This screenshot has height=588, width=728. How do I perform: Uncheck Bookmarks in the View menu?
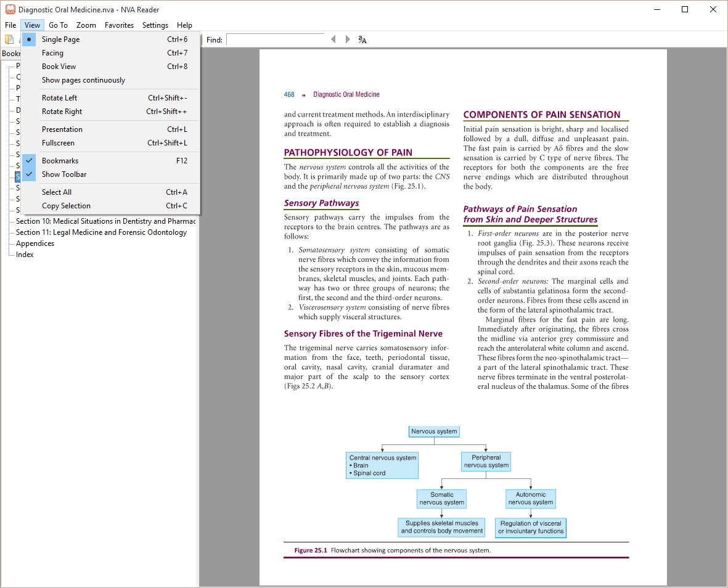pyautogui.click(x=60, y=161)
